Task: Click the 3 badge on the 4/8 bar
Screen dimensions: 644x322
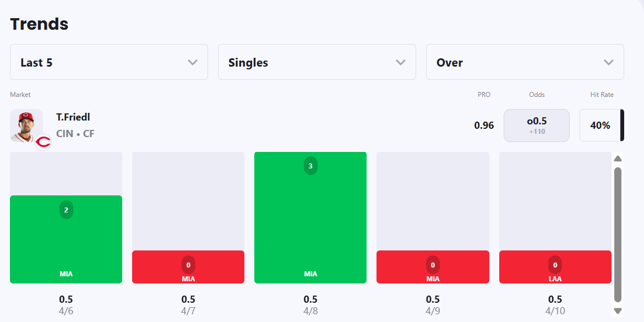Action: tap(310, 166)
